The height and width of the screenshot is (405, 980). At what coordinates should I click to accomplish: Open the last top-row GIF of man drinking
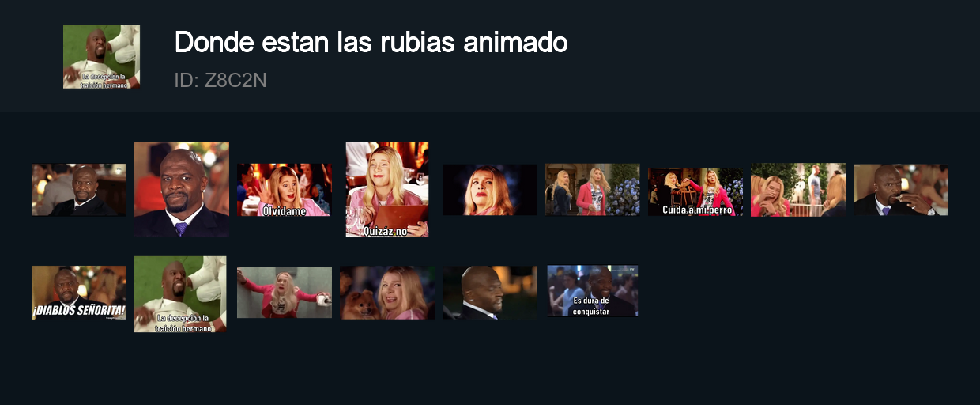coord(901,190)
